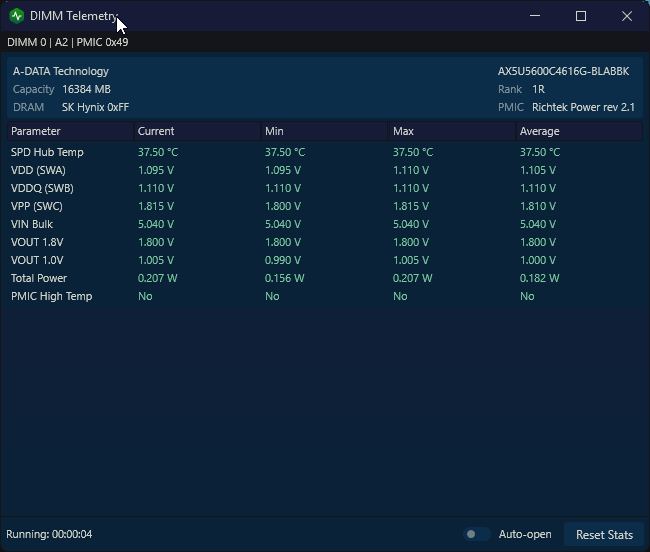Select the VOUT 1.0V parameter label

pyautogui.click(x=37, y=260)
